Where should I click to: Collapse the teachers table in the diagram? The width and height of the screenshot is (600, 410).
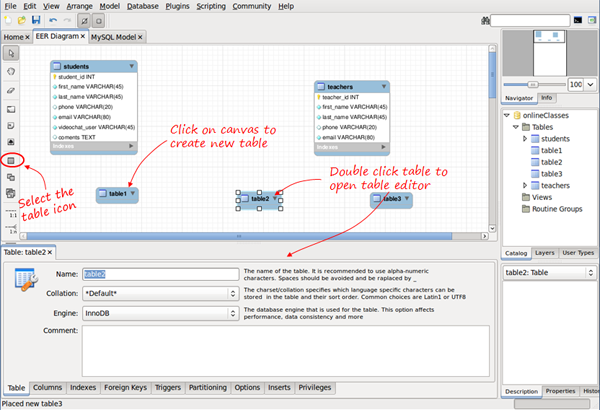[383, 87]
